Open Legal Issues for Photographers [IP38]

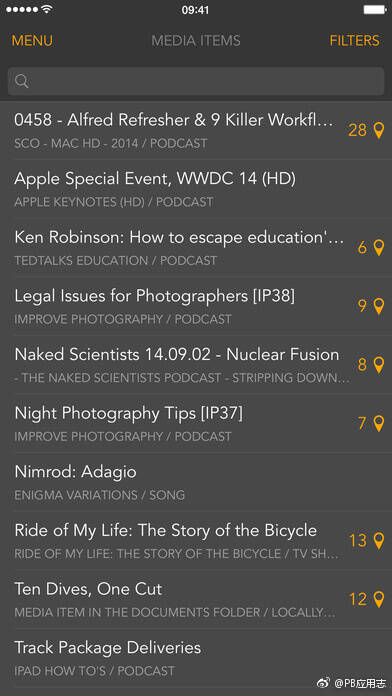tap(196, 306)
